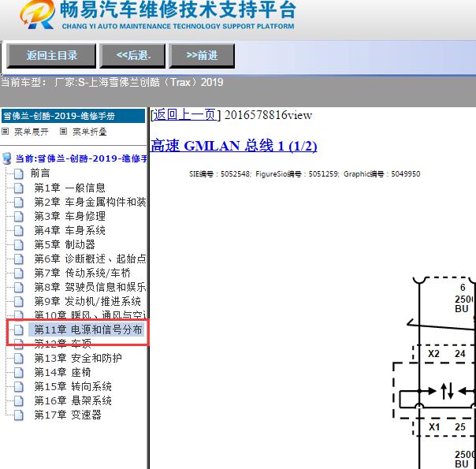Open 第8章 驾驶员信息和娱乐 chapter
Viewport: 476px width, 469px height.
pos(90,287)
